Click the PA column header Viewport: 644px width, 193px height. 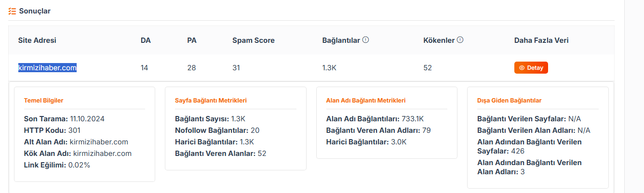tap(192, 40)
